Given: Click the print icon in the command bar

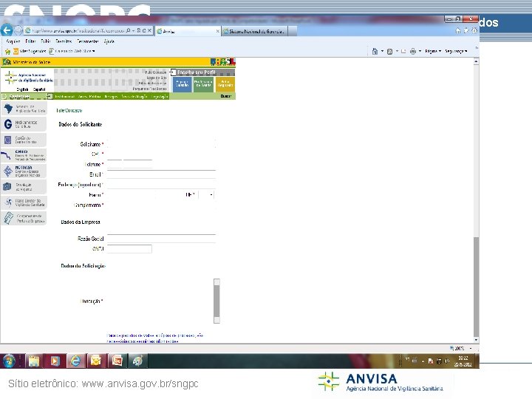Looking at the screenshot, I should point(413,51).
